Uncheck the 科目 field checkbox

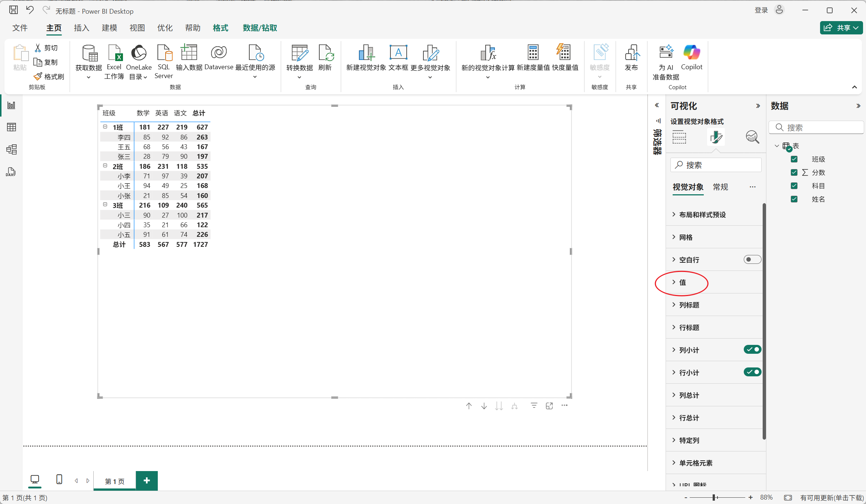(794, 186)
